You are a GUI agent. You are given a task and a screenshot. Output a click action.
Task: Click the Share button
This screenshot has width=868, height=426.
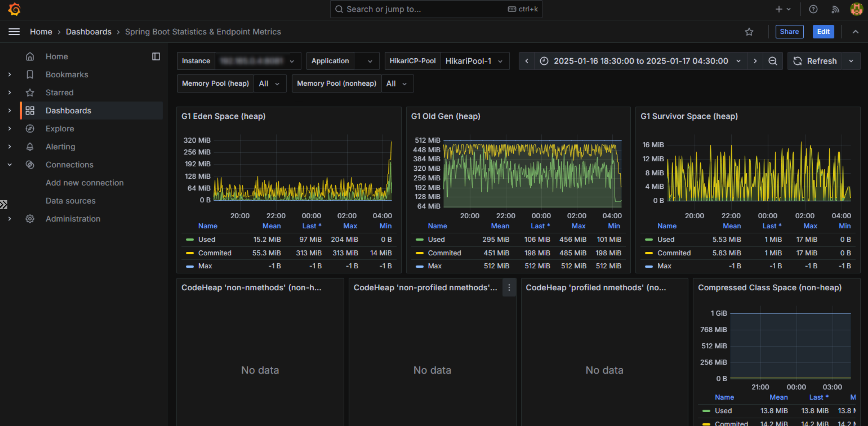coord(789,32)
